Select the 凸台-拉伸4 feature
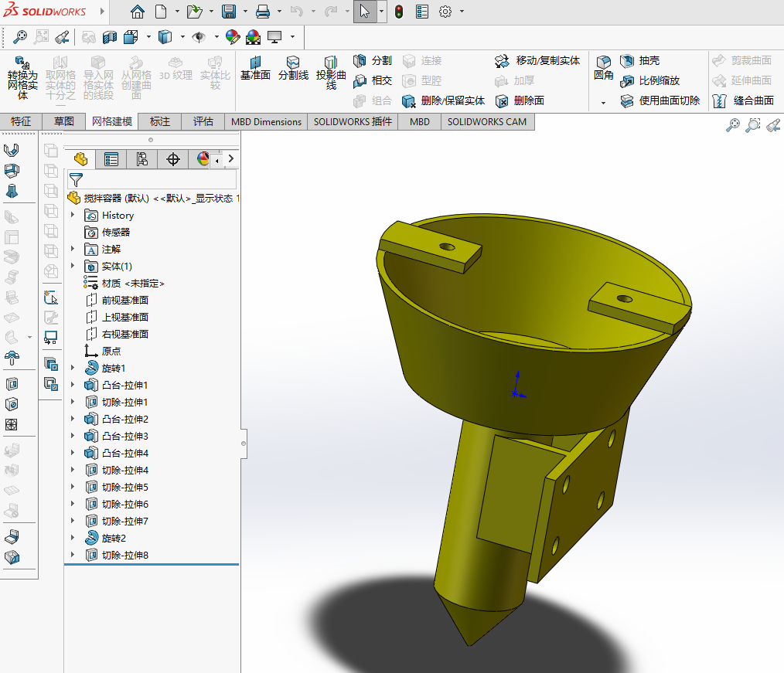The width and height of the screenshot is (784, 673). tap(117, 453)
